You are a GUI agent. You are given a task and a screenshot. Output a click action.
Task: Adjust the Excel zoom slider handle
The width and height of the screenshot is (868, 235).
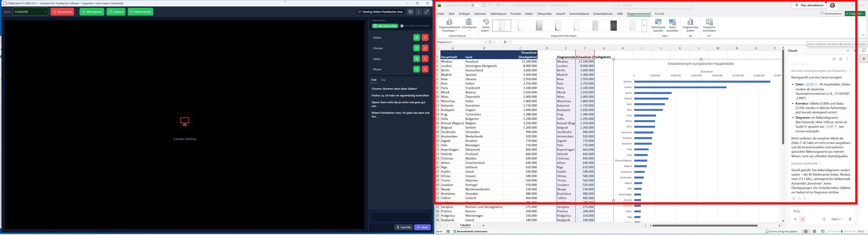[841, 232]
